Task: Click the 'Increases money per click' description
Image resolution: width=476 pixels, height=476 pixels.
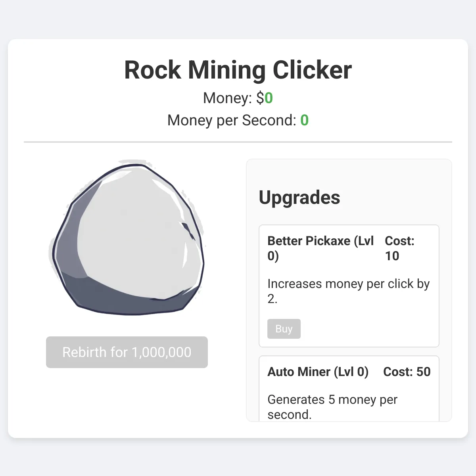Action: click(349, 291)
